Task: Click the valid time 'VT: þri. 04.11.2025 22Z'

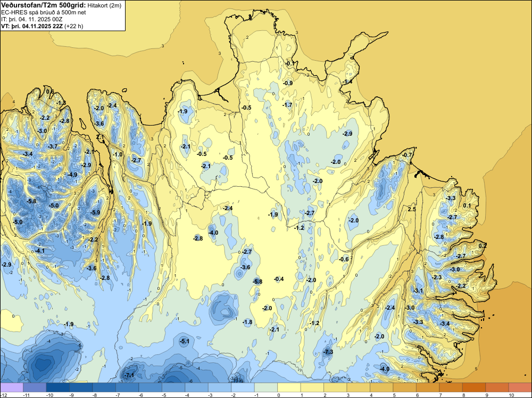Action: pos(32,26)
